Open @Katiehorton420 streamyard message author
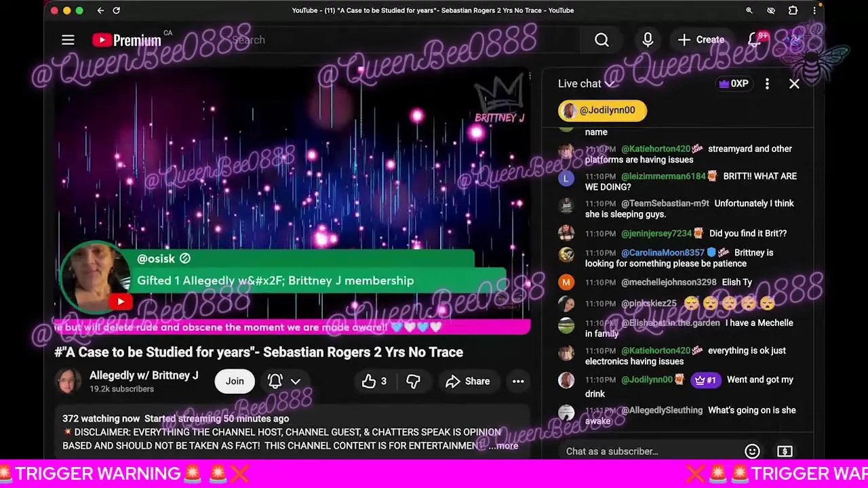 656,148
